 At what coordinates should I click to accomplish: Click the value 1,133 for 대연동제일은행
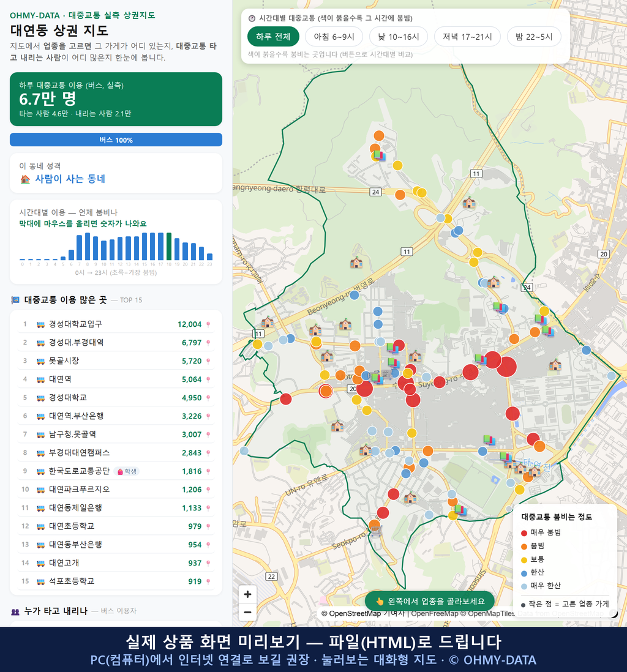(192, 509)
